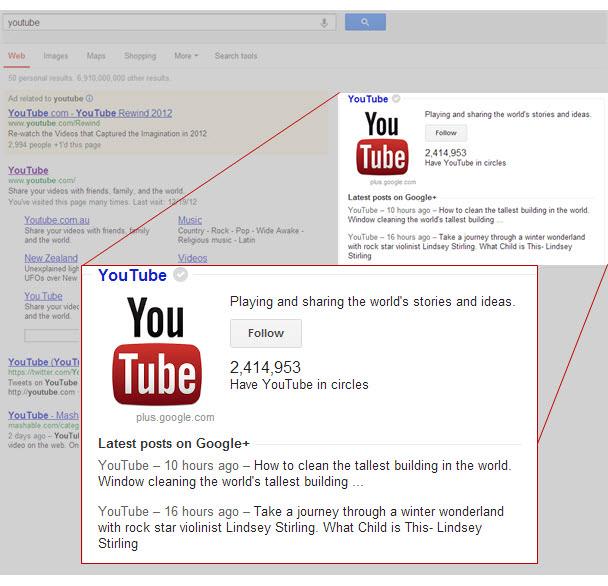
Task: Open '16 hours ago' post in enlarged panel
Action: point(301,527)
